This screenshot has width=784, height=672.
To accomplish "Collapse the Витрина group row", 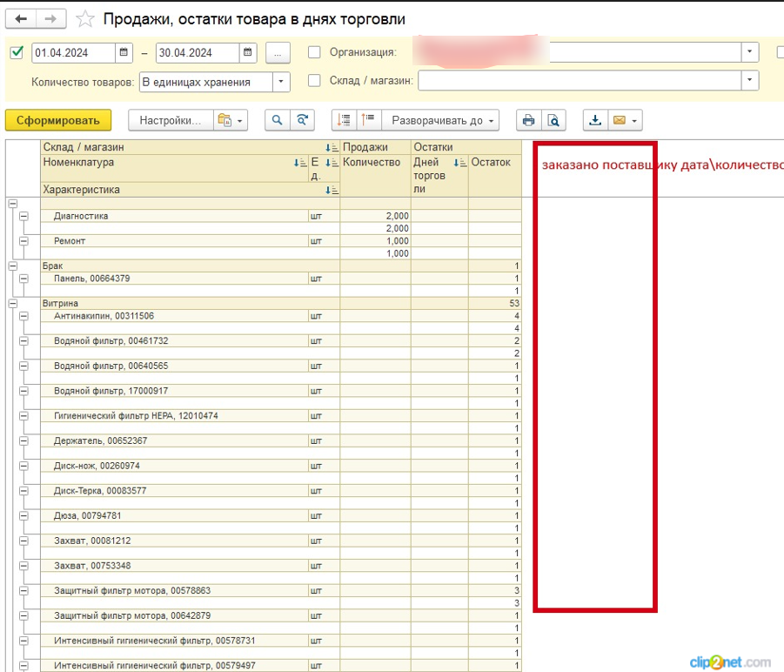I will tap(11, 304).
